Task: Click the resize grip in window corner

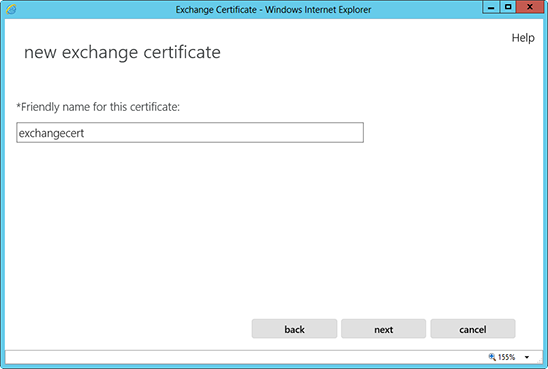Action: (x=539, y=360)
